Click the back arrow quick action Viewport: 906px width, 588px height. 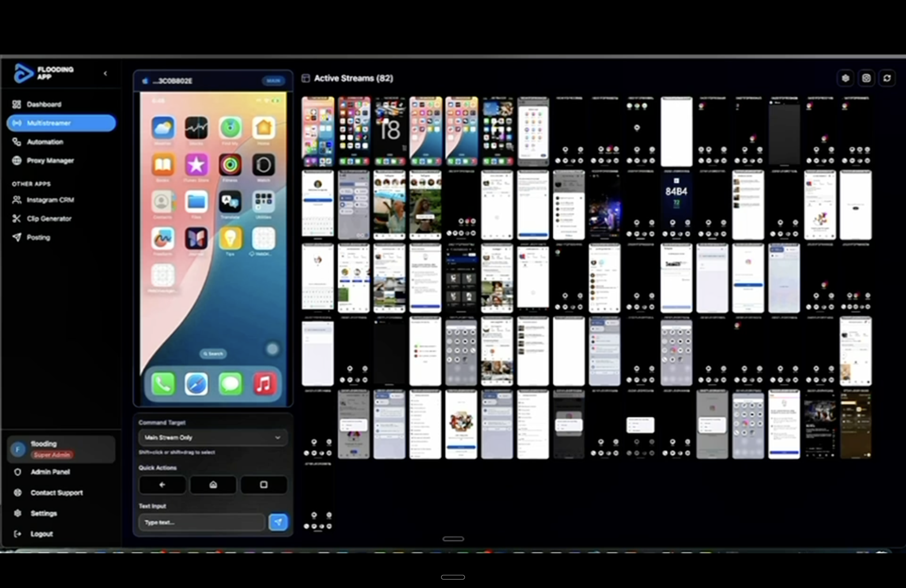coord(162,484)
